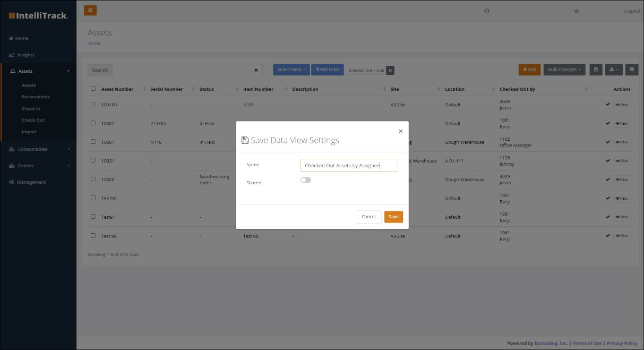Select checkbox for asset 10002
This screenshot has width=644, height=350.
(93, 123)
